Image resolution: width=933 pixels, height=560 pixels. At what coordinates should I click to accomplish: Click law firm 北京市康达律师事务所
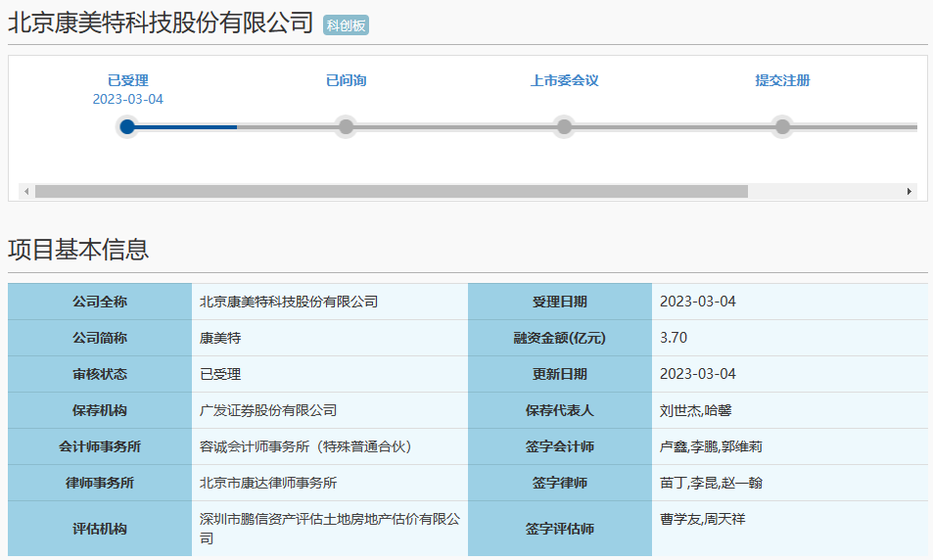tap(268, 483)
